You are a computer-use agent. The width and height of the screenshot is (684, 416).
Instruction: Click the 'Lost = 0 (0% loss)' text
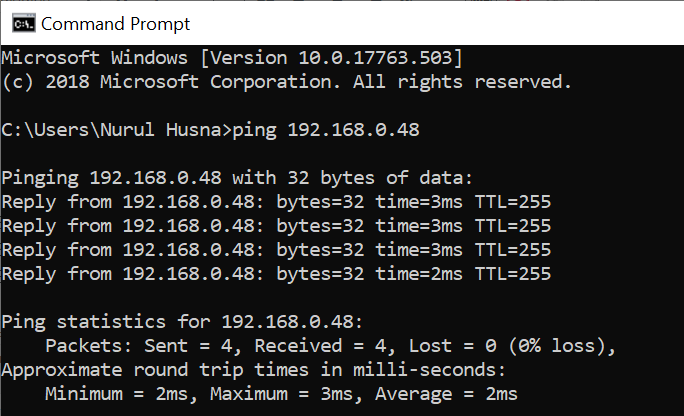tap(495, 346)
